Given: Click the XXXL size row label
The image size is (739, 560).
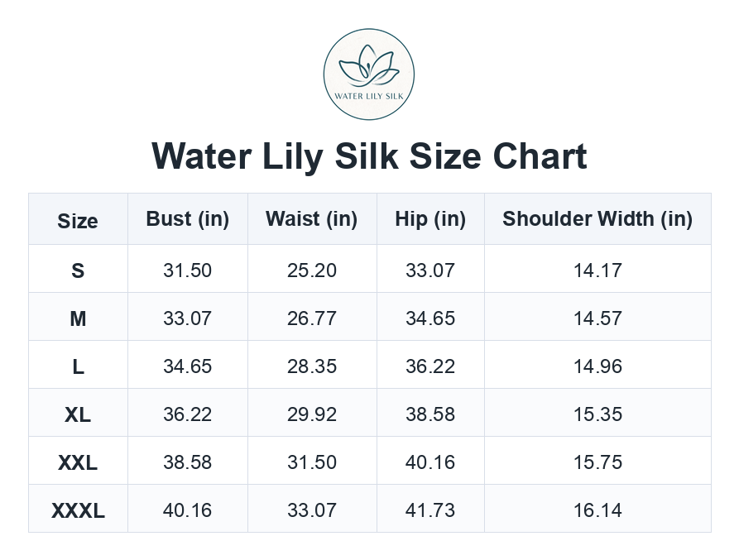Looking at the screenshot, I should coord(78,511).
